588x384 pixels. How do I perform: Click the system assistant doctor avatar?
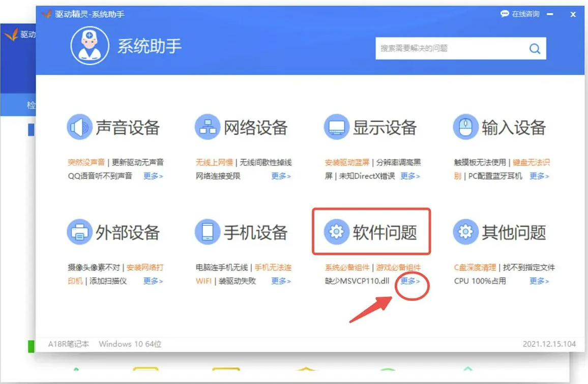tap(90, 45)
